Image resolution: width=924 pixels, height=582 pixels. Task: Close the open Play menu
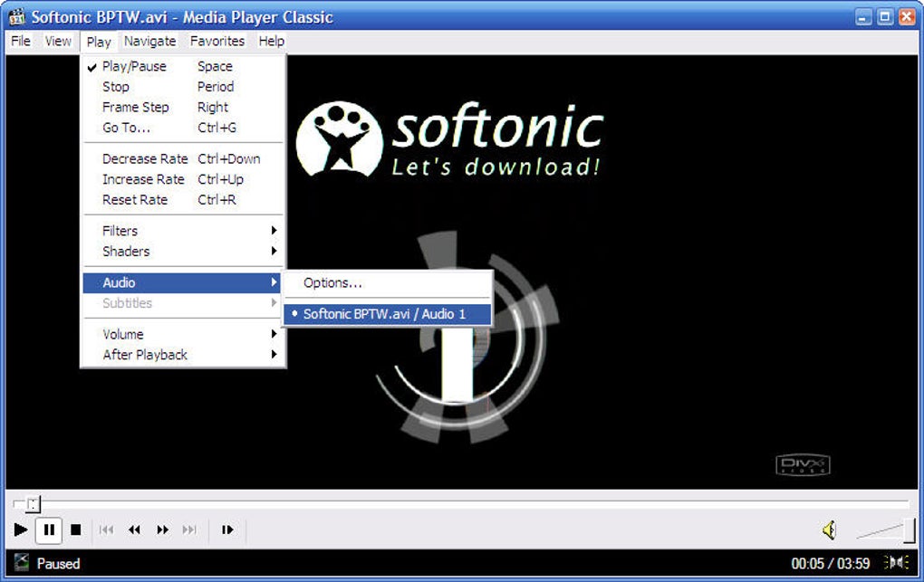pos(99,42)
